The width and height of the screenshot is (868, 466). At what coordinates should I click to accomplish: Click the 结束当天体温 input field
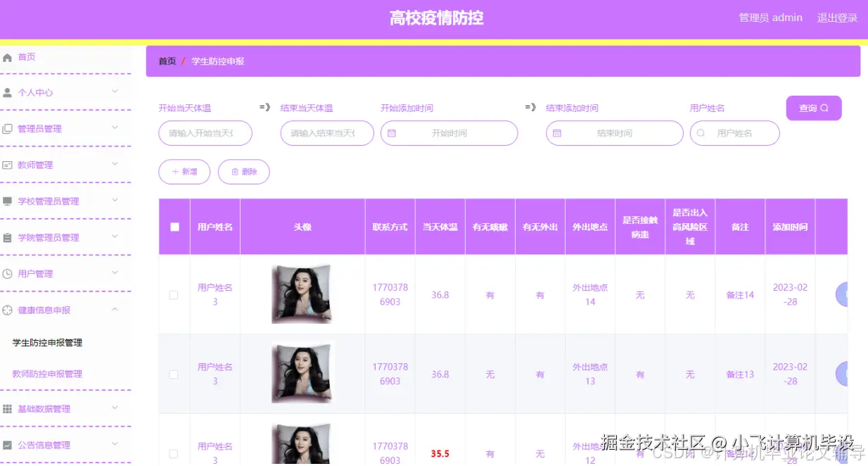click(327, 133)
